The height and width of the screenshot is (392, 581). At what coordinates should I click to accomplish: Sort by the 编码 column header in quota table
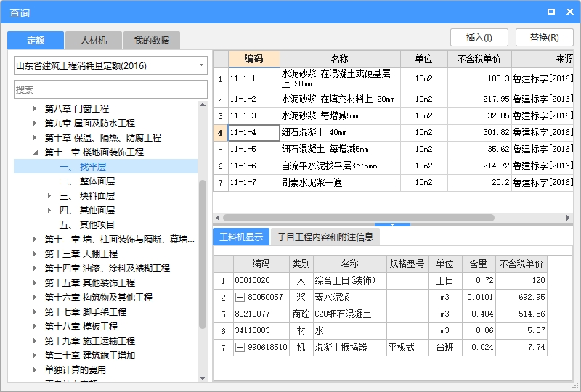(x=254, y=59)
